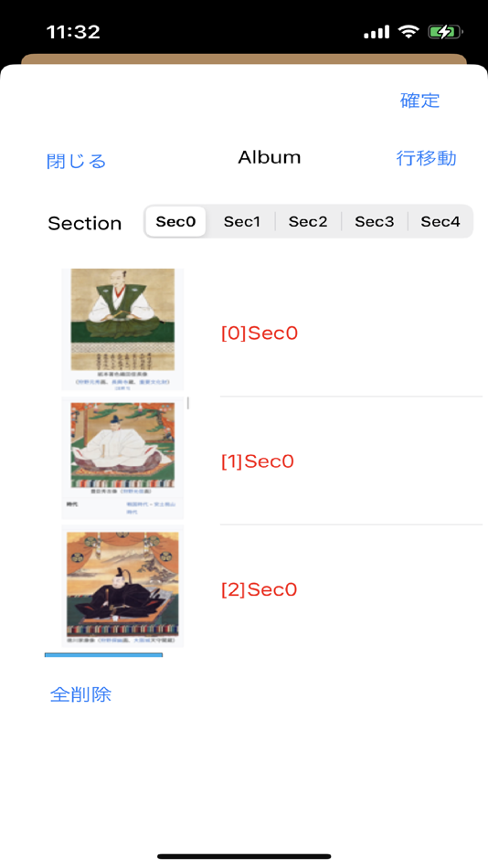This screenshot has width=488, height=868.
Task: Select the [2]Sec0 row label
Action: (x=260, y=589)
